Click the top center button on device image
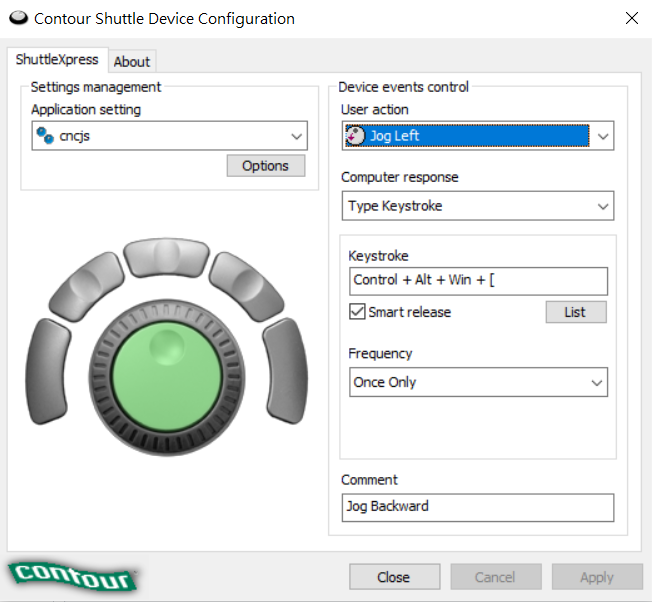652x602 pixels. click(166, 254)
